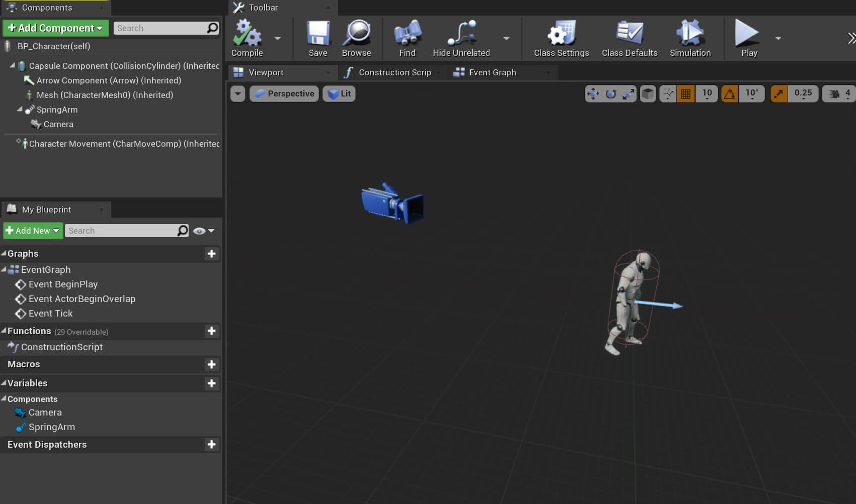Collapse the Variables section

(x=4, y=383)
